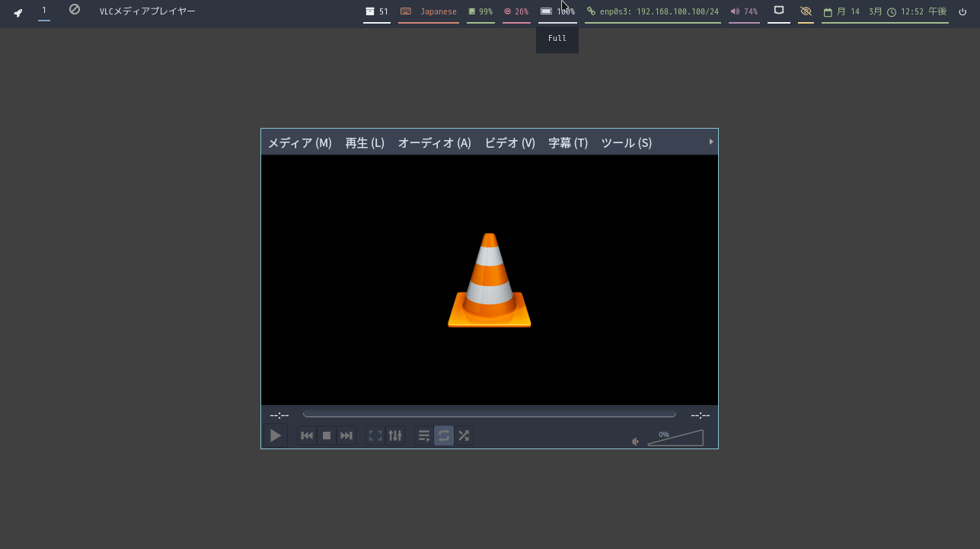Click the 12:52 clock display
Screen dimensions: 980x549
(918, 11)
